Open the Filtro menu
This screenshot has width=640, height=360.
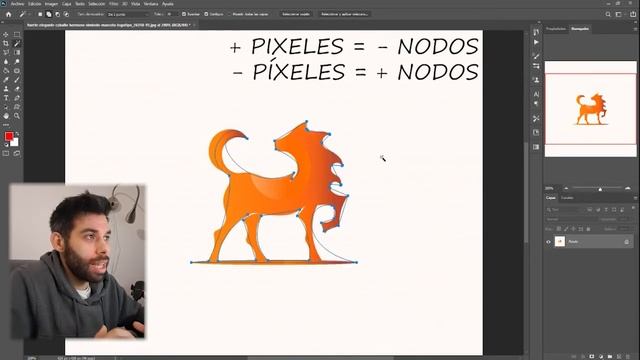click(113, 4)
